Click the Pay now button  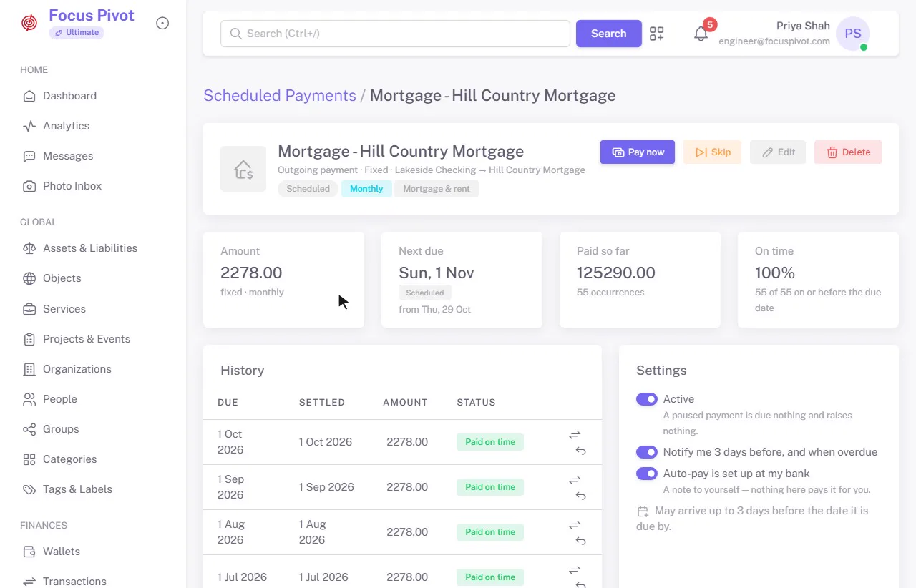[638, 152]
